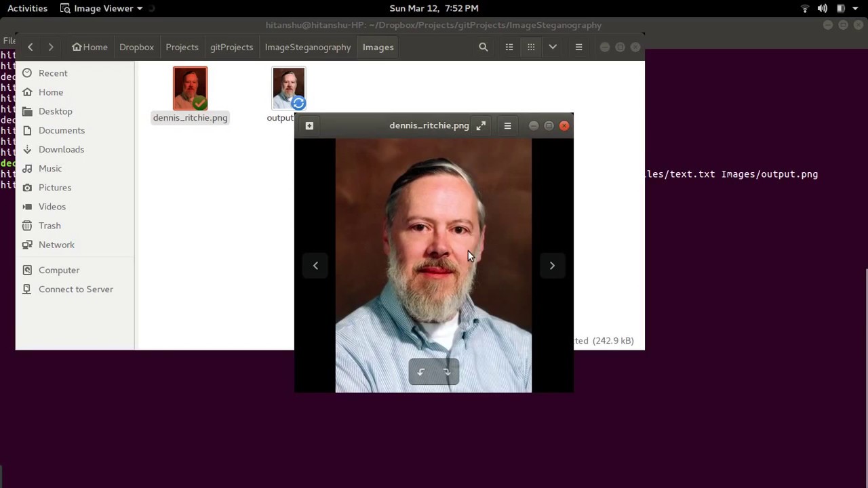The height and width of the screenshot is (488, 868).
Task: Go to the next image
Action: 552,266
